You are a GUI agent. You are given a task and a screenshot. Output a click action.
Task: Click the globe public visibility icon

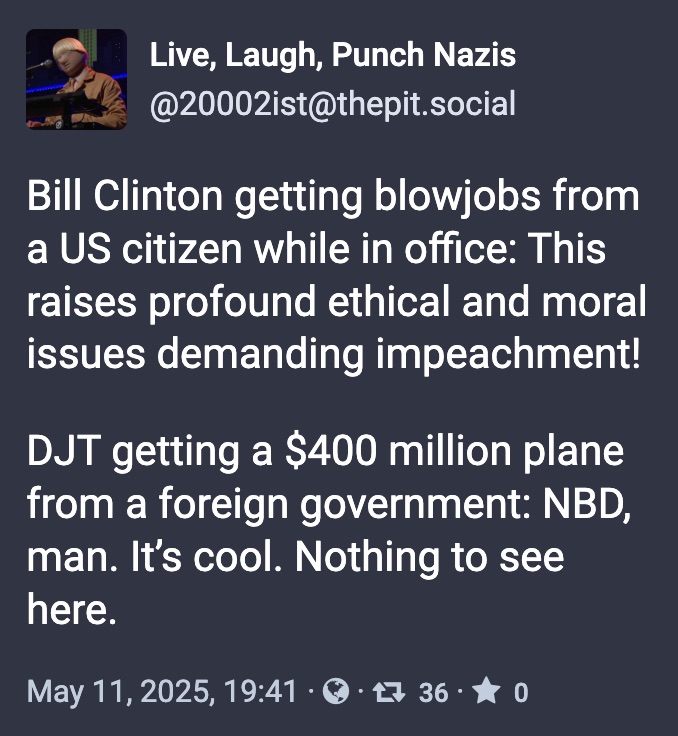point(336,691)
